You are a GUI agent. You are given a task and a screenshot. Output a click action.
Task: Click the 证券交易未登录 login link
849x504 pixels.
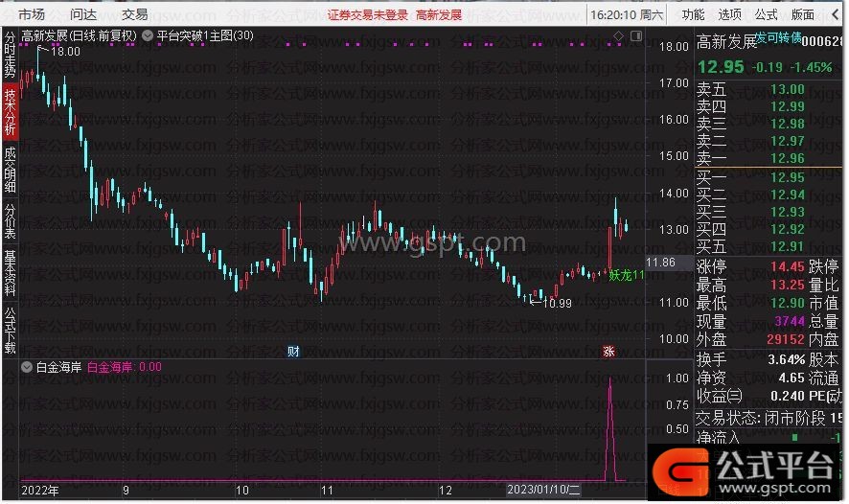367,15
